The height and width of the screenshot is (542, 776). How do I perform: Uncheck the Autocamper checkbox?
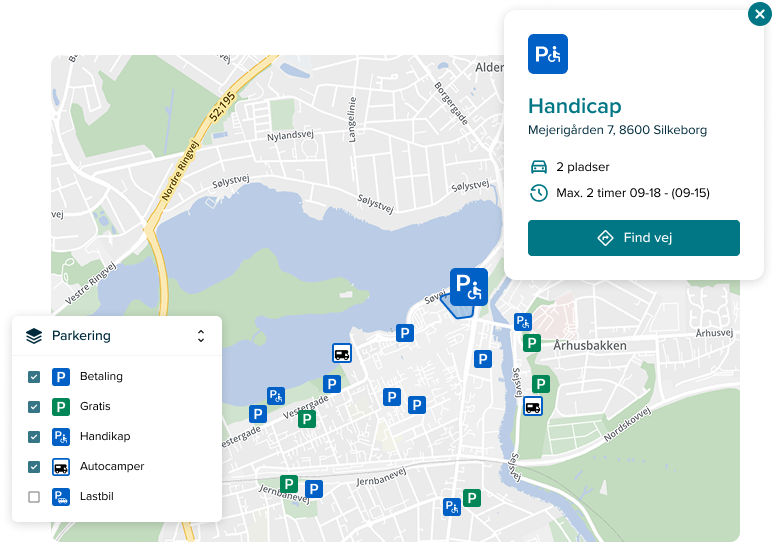34,467
